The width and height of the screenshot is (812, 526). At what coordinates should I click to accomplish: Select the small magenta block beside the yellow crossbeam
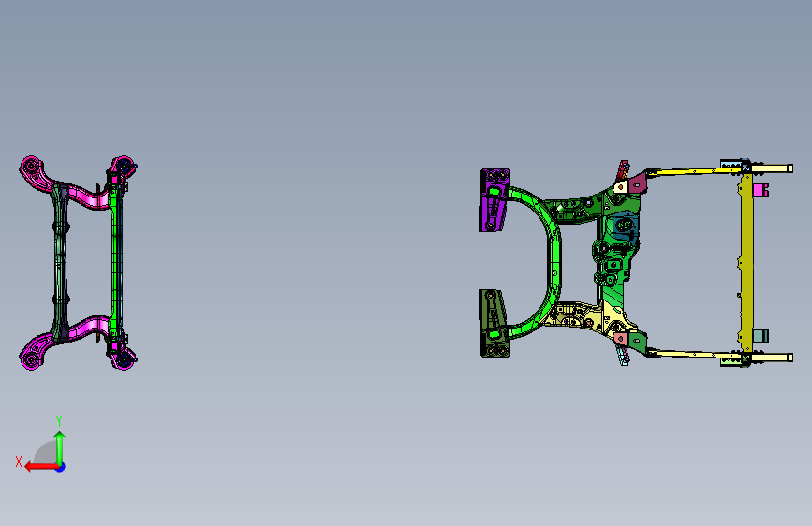pos(760,190)
